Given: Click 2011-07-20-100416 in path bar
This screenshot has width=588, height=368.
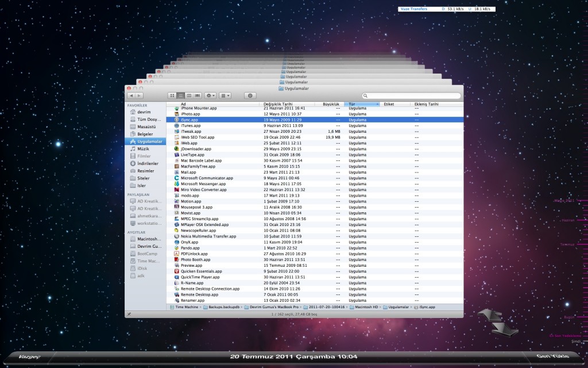Looking at the screenshot, I should pyautogui.click(x=324, y=307).
